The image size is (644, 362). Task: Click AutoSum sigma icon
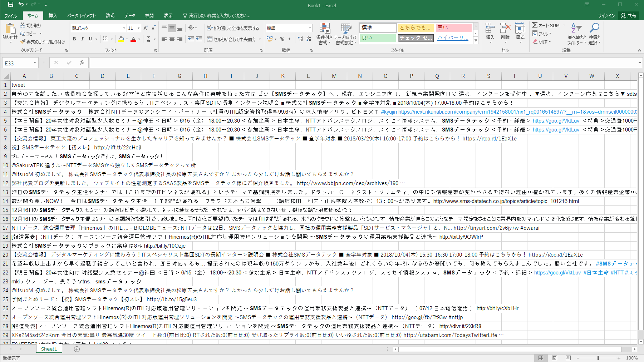[x=535, y=25]
